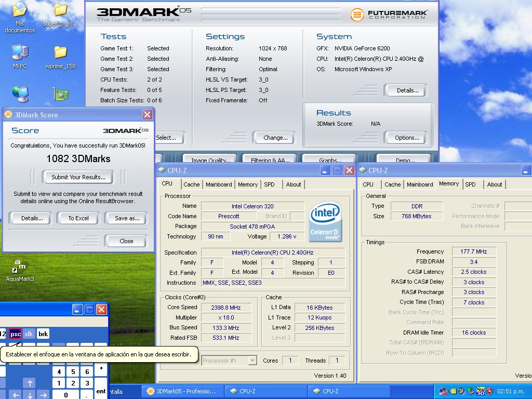Image resolution: width=532 pixels, height=399 pixels.
Task: Click the numpad 5 key on the on-screen keyboard
Action: [73, 371]
